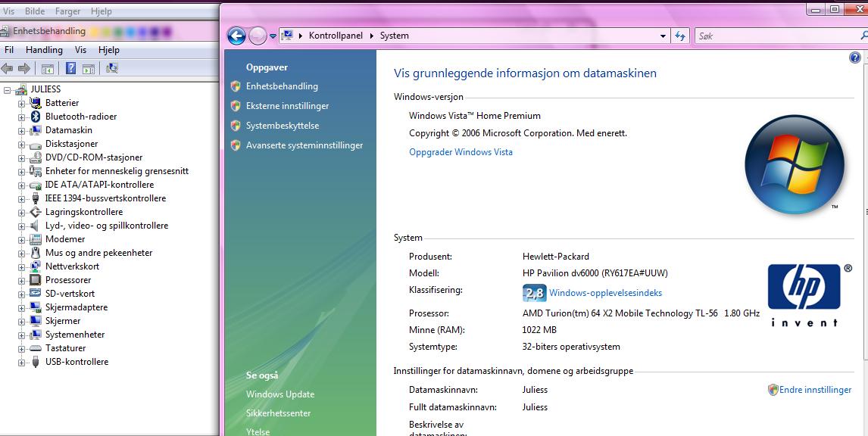Expand the Bluetooth-radioer node

pyautogui.click(x=21, y=117)
